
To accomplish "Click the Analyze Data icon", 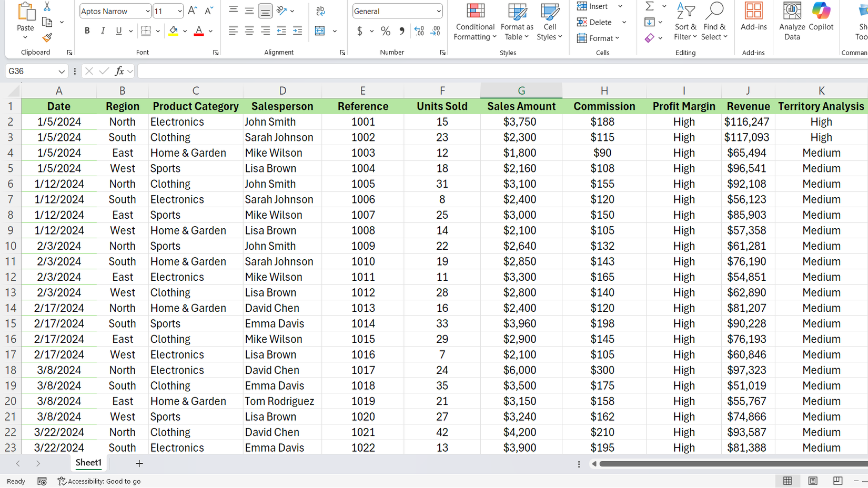I will (x=792, y=22).
